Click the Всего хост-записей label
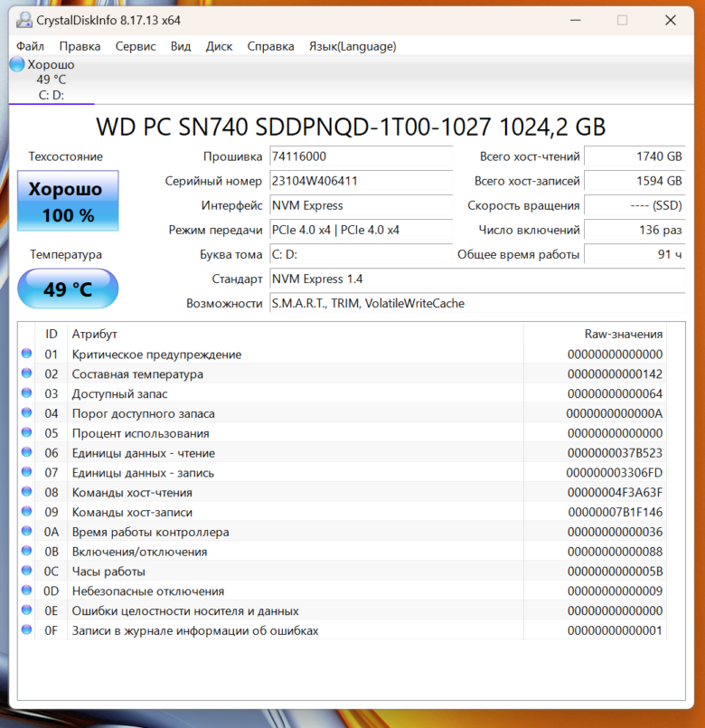The image size is (705, 728). click(x=527, y=181)
